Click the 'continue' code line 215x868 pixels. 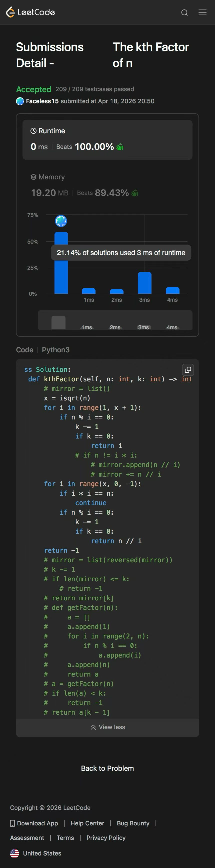[x=91, y=503]
